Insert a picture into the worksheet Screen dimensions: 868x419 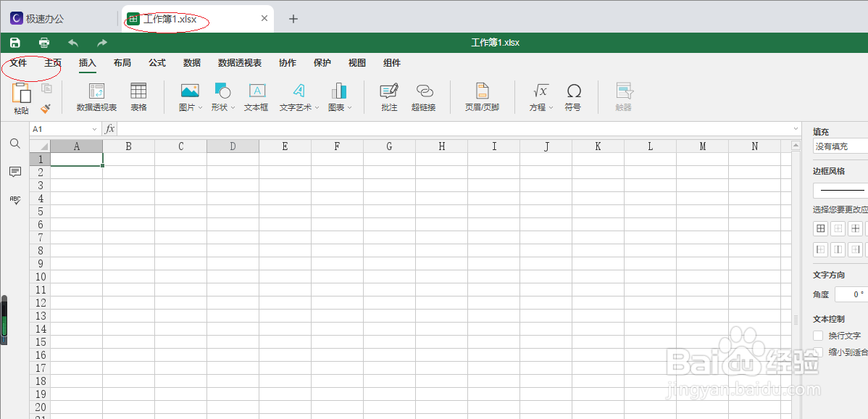coord(189,96)
